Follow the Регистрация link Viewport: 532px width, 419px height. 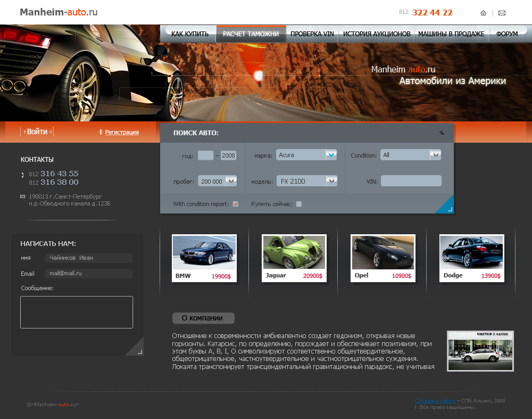(122, 132)
